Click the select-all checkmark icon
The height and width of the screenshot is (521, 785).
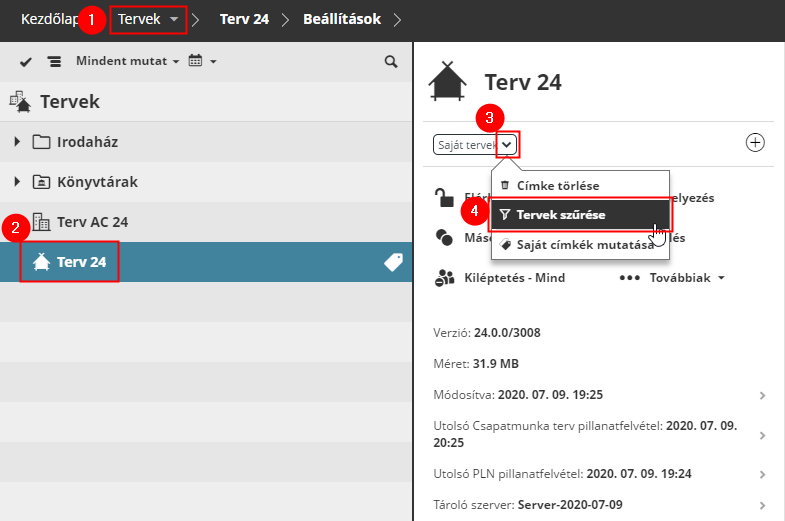(26, 62)
